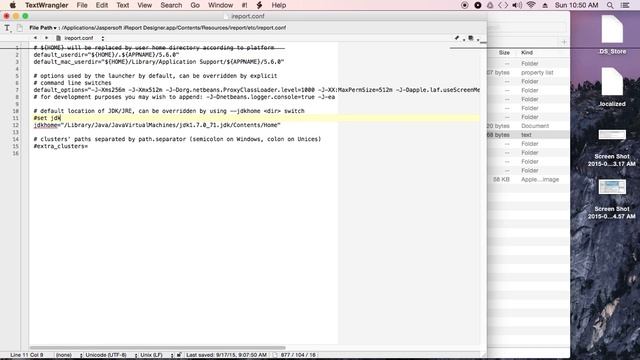Click the angle brackets menu bar icon
The height and width of the screenshot is (360, 640).
point(503,5)
